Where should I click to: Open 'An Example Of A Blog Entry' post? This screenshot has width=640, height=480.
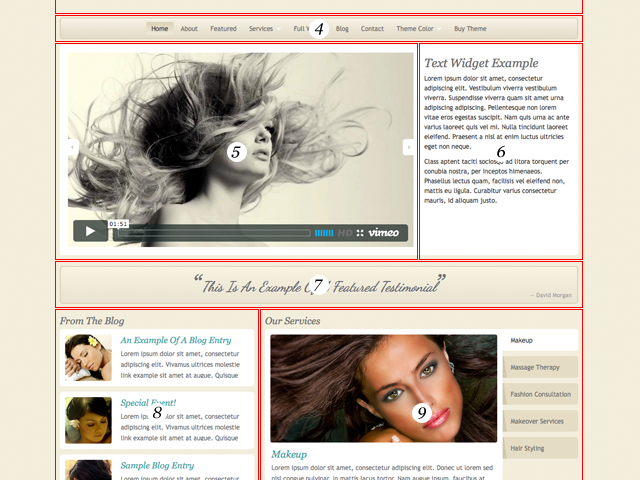coord(176,340)
